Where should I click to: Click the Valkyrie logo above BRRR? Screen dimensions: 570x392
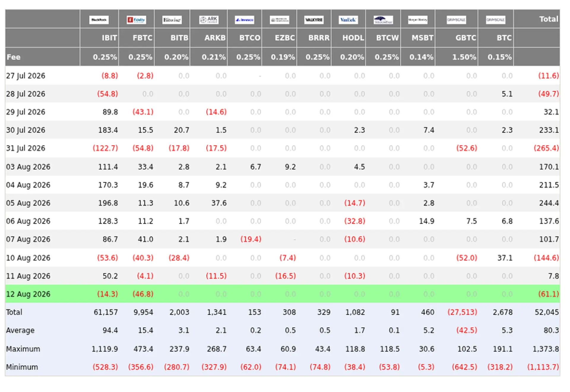[x=314, y=20]
